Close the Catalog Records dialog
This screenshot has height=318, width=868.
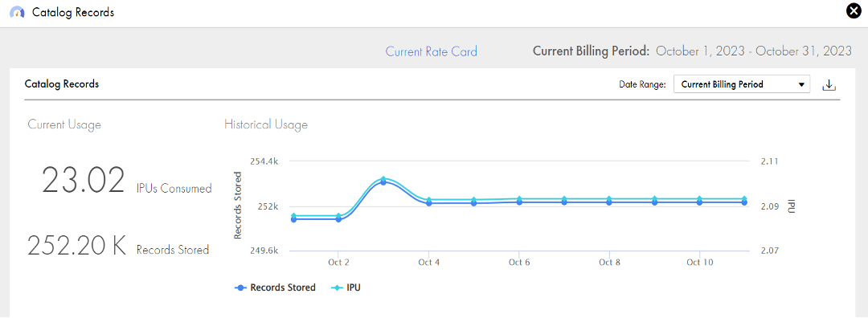(x=854, y=11)
